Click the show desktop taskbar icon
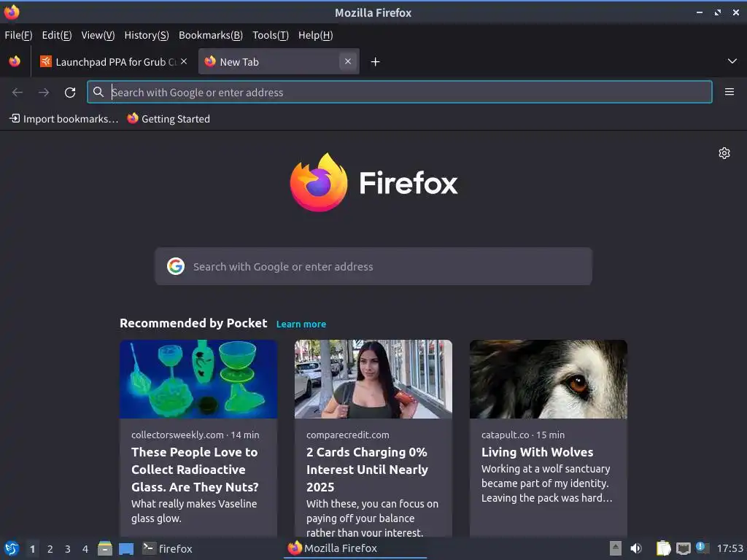The height and width of the screenshot is (560, 747). tap(126, 549)
